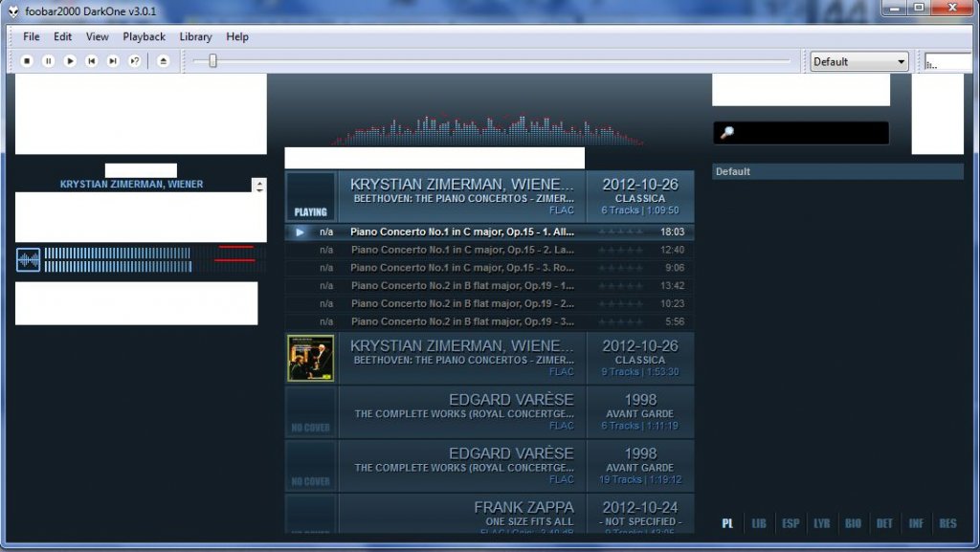Click Zimerman album header with 6 Tracks
Viewport: 980px width, 552px height.
[x=489, y=197]
